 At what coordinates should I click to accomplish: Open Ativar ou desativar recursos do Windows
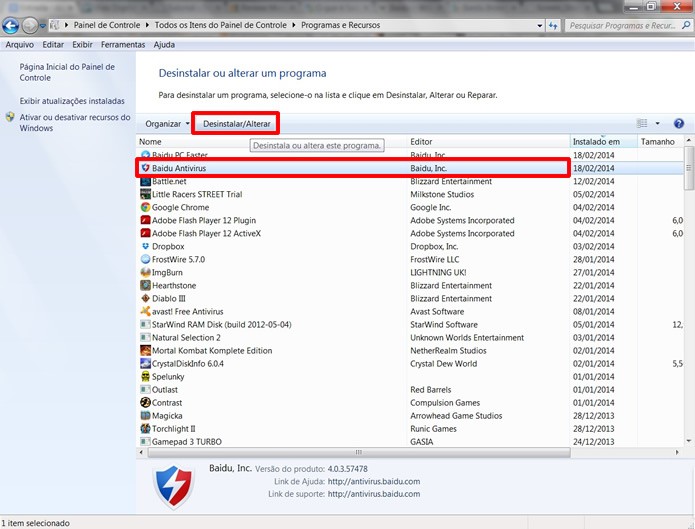click(75, 123)
